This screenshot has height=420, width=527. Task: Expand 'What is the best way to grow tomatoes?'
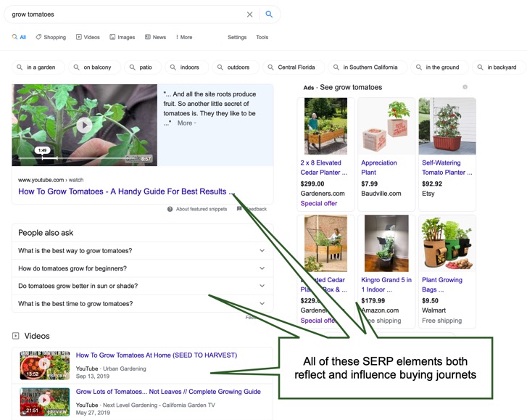(142, 250)
